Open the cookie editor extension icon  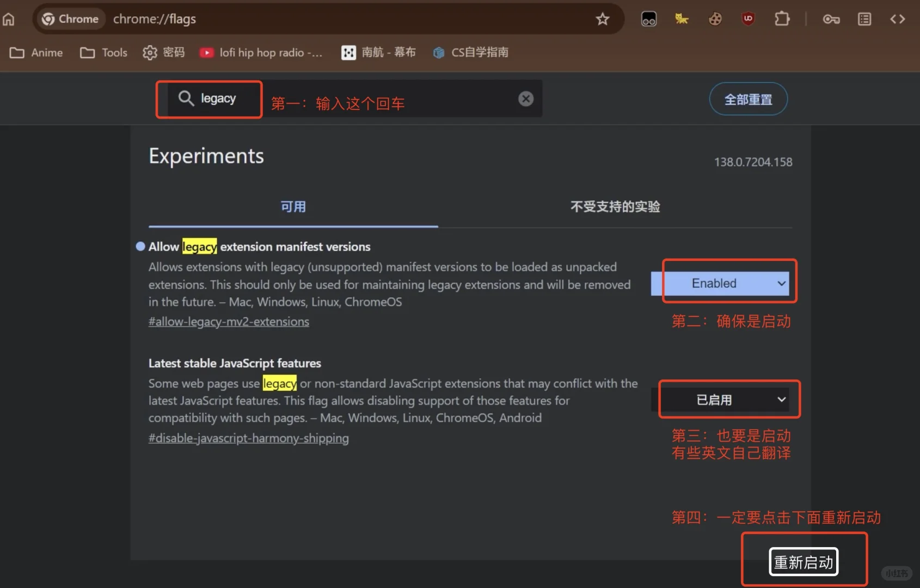coord(715,19)
